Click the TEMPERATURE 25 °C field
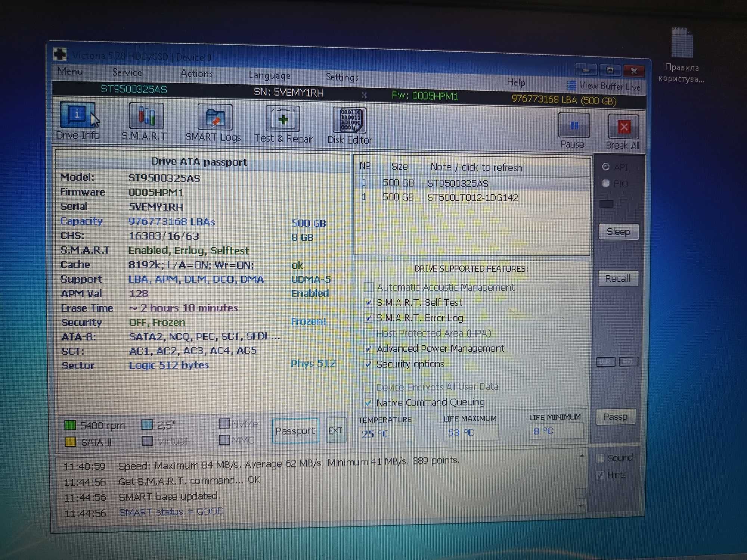 click(x=386, y=434)
